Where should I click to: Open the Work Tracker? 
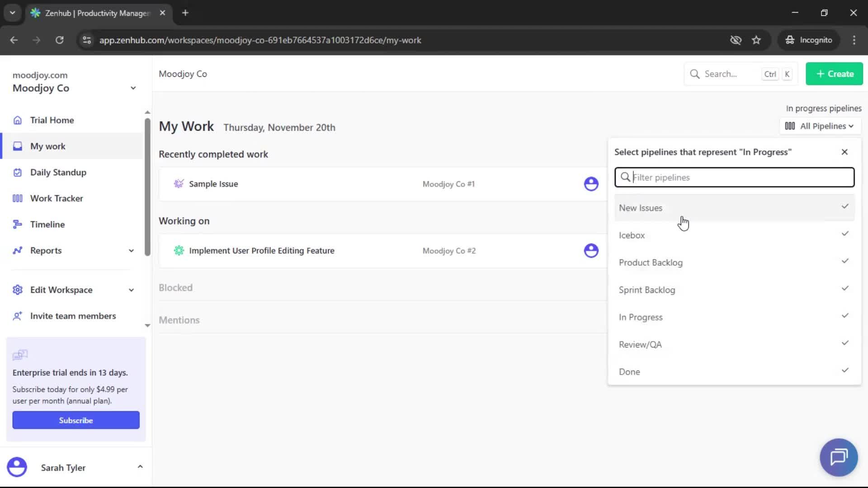pos(56,198)
